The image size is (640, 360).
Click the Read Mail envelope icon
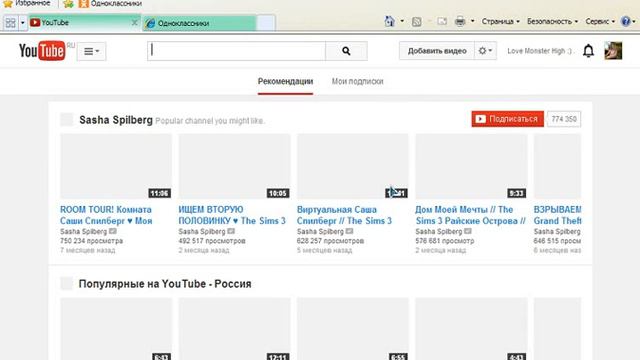pyautogui.click(x=442, y=21)
